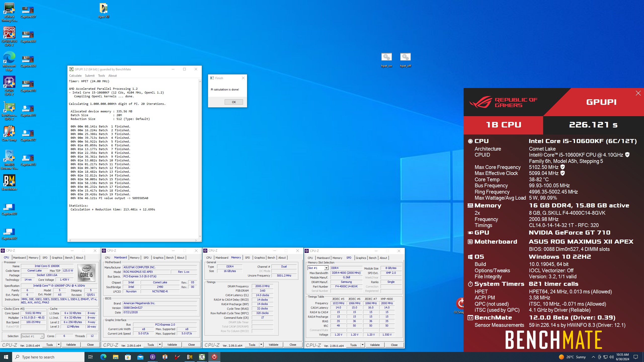This screenshot has width=644, height=362.
Task: Click Part Number F4-4000C14-8GVK field
Action: pos(346,286)
